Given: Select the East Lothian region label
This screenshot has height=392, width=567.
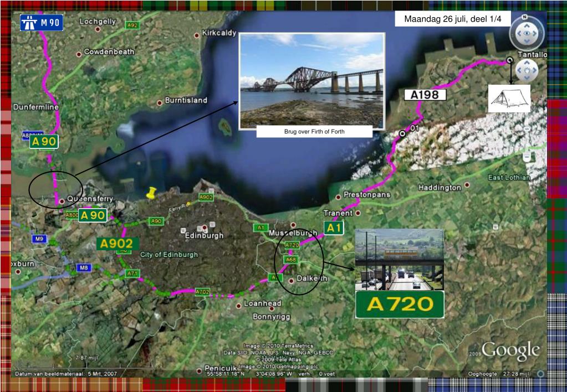Looking at the screenshot, I should [509, 177].
